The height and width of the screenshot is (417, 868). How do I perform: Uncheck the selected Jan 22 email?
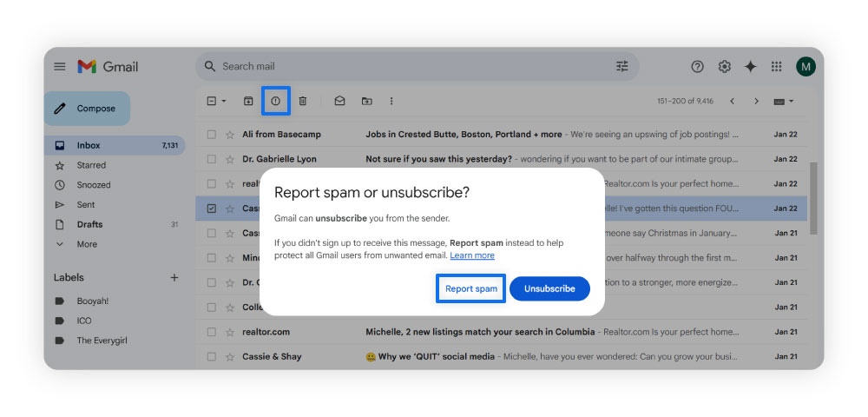211,208
